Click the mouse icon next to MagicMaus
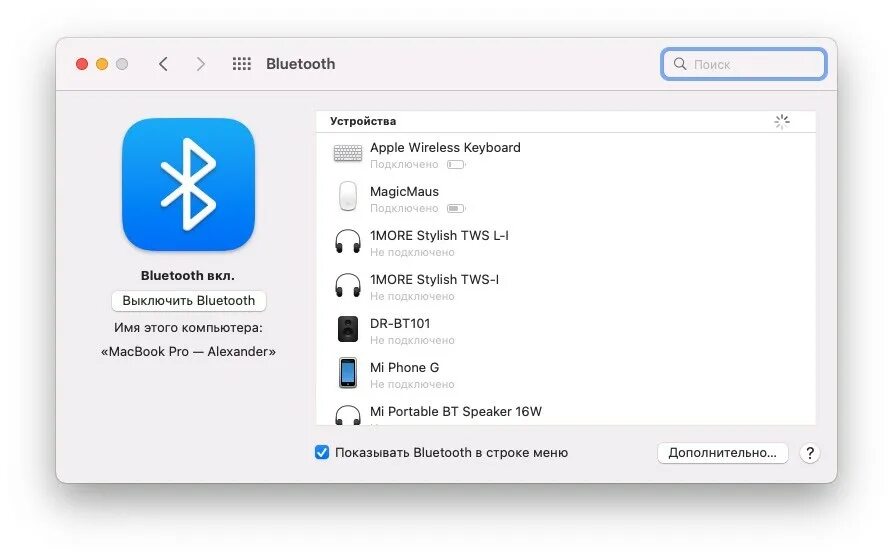Screen dimensions: 893x557 tap(347, 196)
